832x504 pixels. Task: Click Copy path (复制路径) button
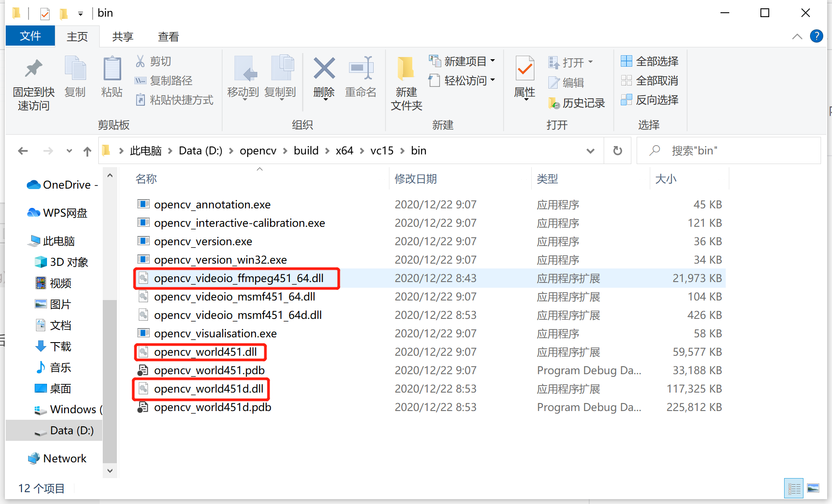click(x=163, y=81)
